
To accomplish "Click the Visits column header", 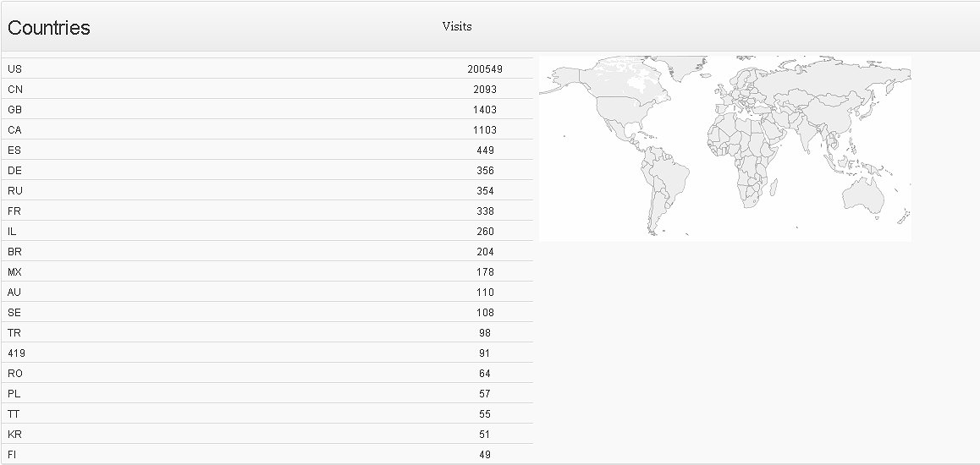I will click(457, 26).
